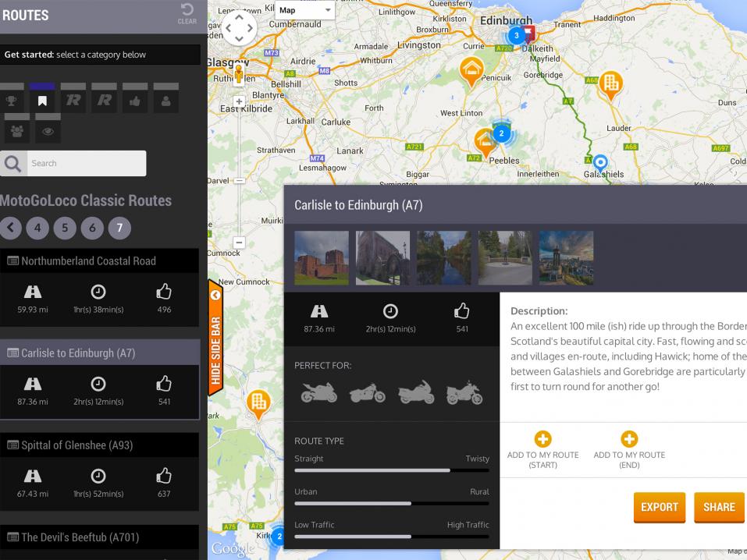This screenshot has width=747, height=560.
Task: Click the map pan control
Action: coord(239,29)
